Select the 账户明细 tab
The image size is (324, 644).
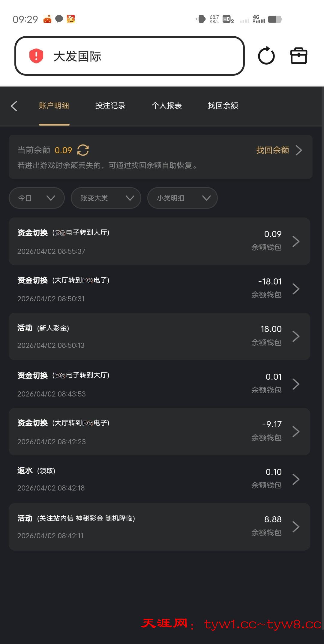tap(54, 106)
